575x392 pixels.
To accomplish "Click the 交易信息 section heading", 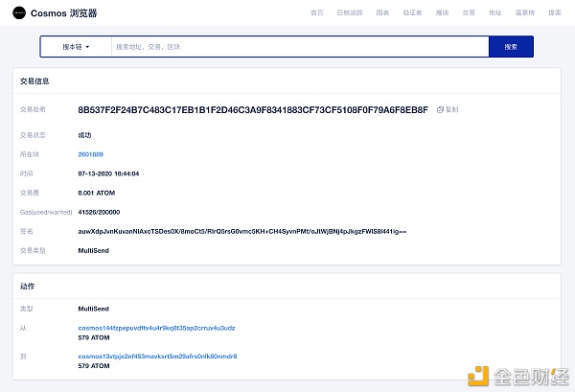I will 34,81.
